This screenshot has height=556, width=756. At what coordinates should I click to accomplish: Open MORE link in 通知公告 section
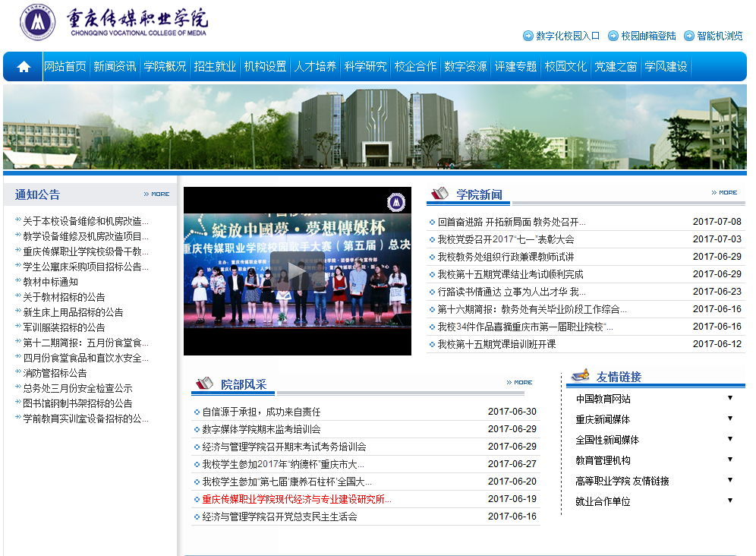point(157,194)
